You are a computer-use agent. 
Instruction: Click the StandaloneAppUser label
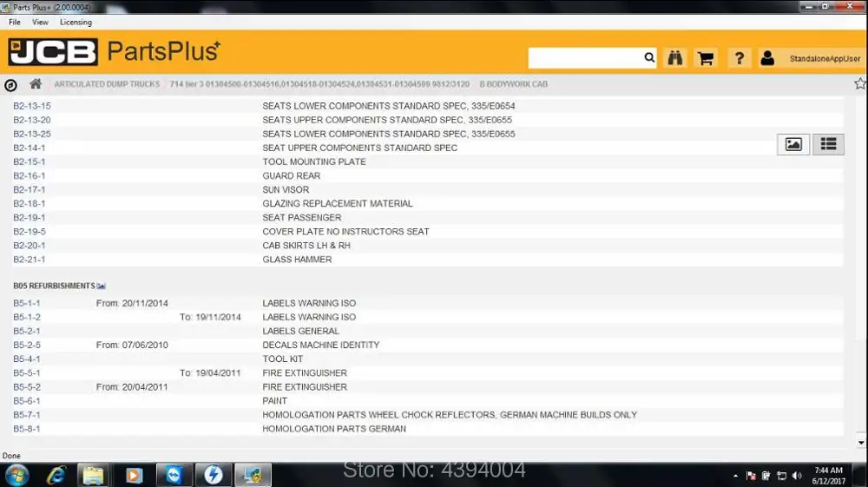[825, 58]
